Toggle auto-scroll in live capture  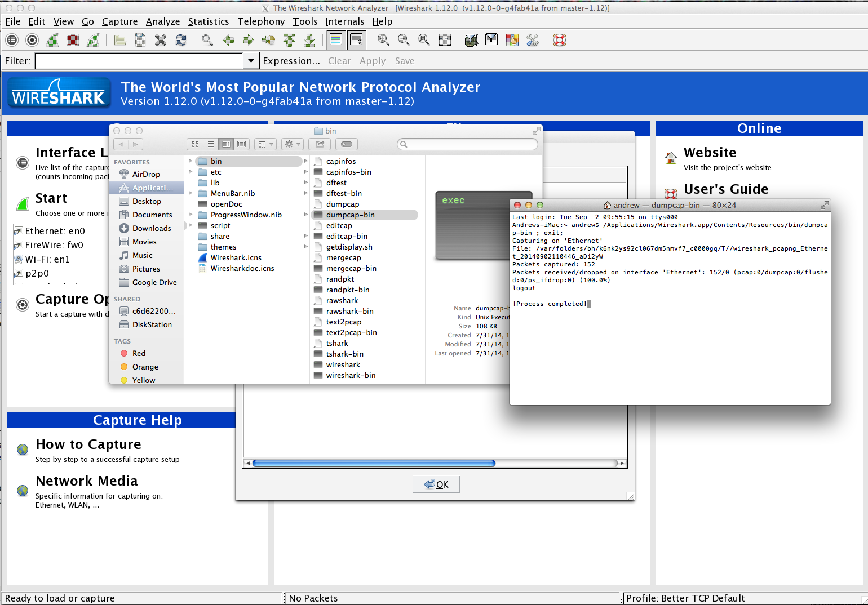pos(357,39)
